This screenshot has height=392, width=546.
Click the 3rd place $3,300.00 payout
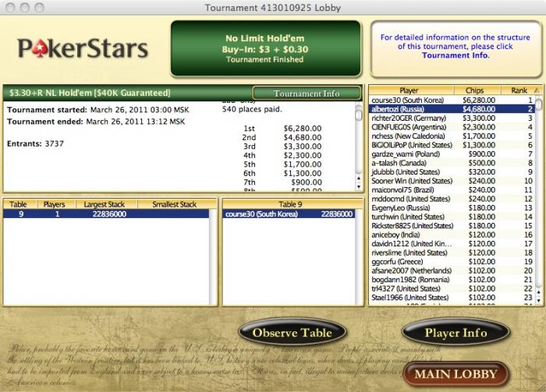303,147
